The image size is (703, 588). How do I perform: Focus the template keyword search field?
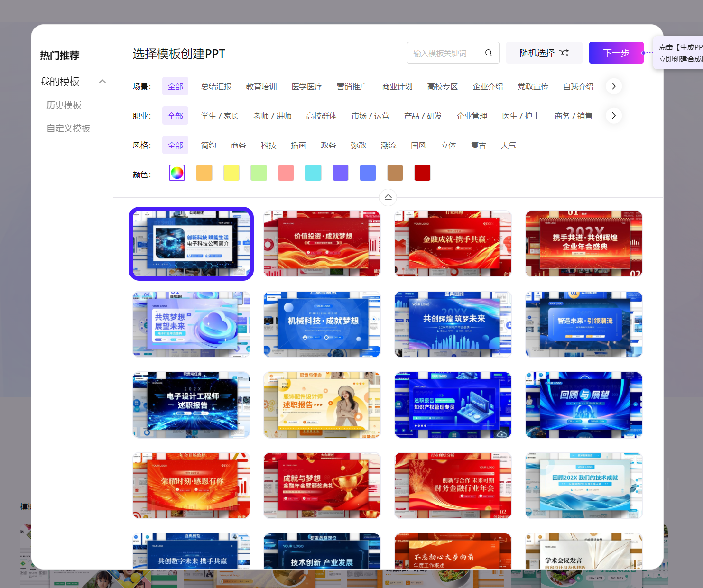coord(445,53)
